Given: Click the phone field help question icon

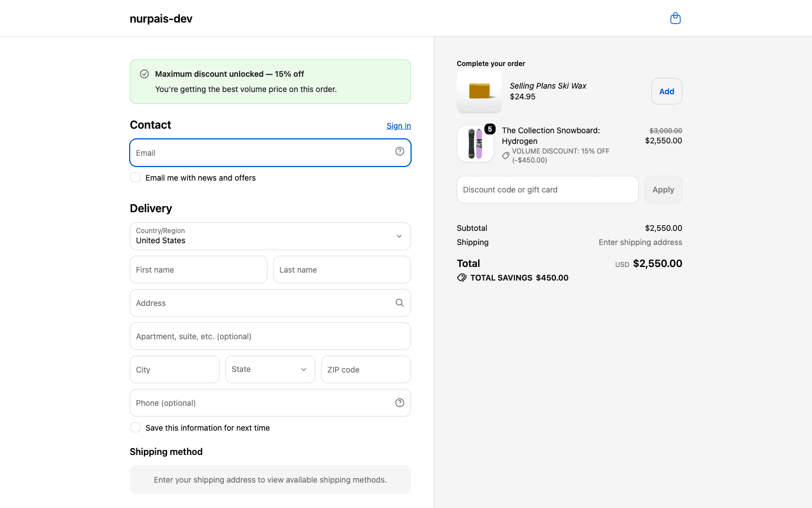Looking at the screenshot, I should coord(400,402).
